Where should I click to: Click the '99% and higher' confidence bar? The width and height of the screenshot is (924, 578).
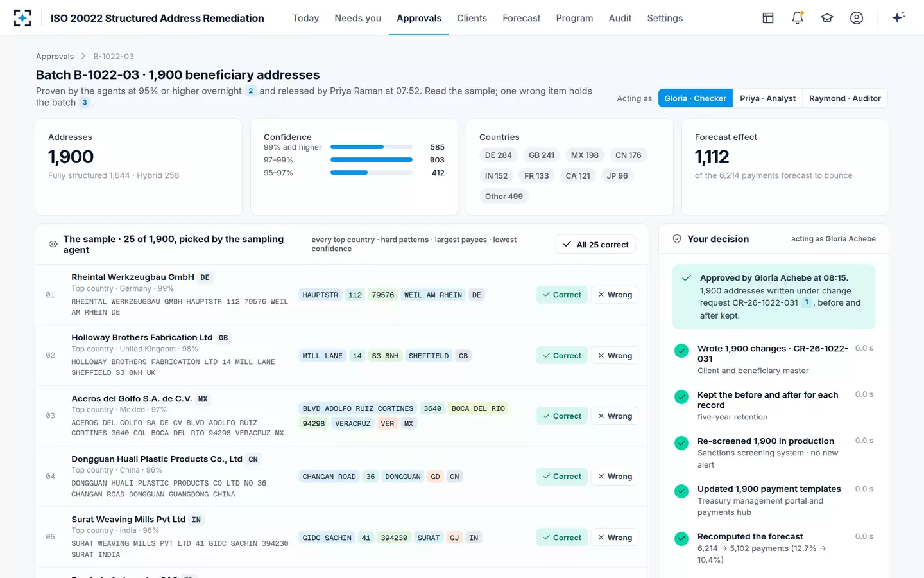click(372, 147)
